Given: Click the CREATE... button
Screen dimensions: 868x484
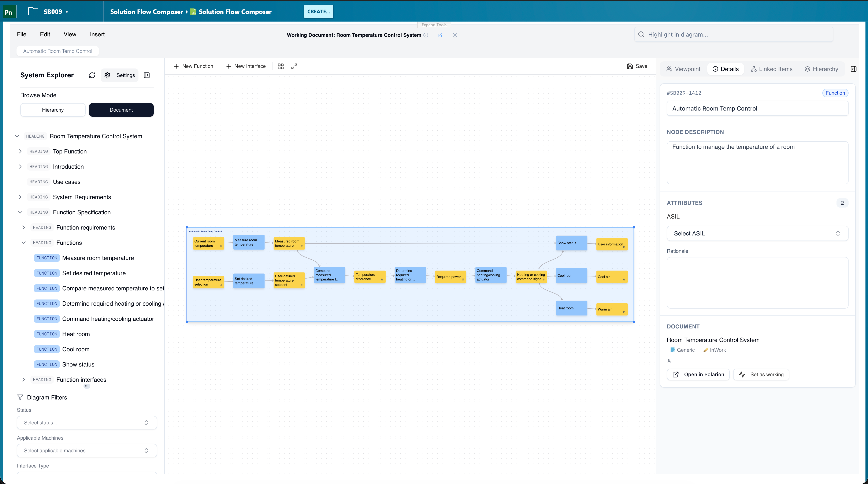Looking at the screenshot, I should pos(318,11).
